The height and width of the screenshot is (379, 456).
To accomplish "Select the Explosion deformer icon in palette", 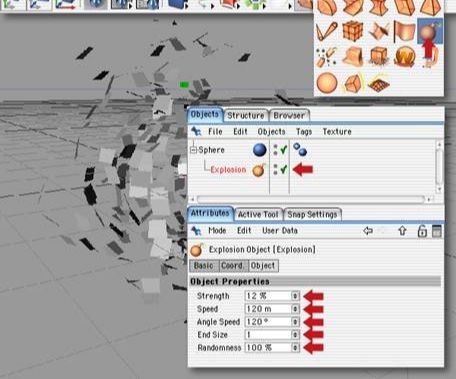I will tap(430, 31).
